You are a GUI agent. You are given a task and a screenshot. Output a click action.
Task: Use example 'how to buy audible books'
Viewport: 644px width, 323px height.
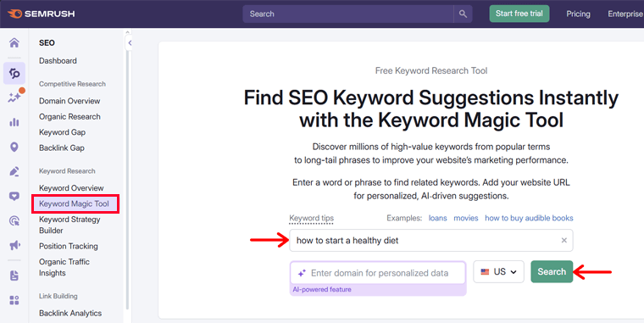coord(529,218)
